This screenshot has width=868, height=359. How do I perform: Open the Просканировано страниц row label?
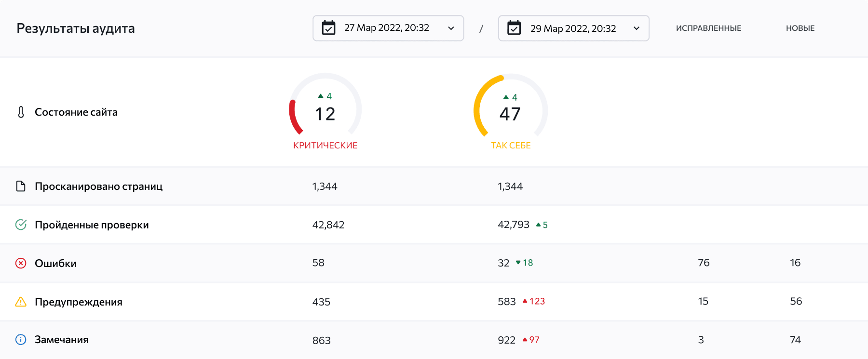tap(99, 186)
